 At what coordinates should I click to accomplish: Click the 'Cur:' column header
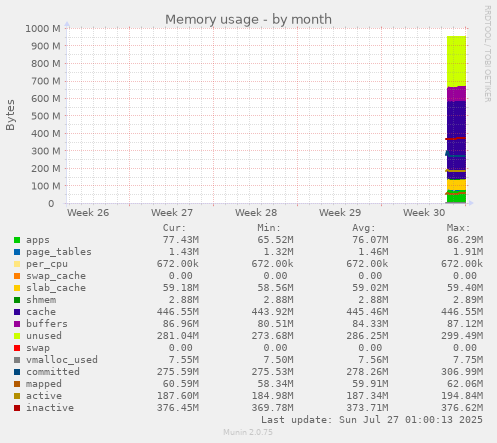174,228
